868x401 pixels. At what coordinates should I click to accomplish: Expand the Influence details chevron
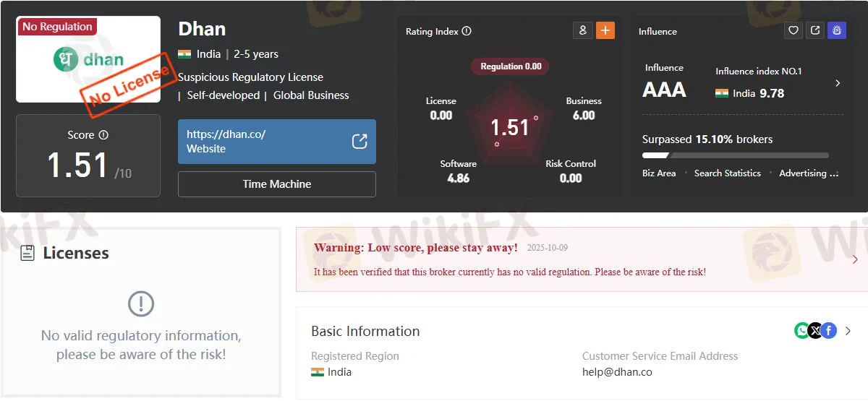click(838, 83)
